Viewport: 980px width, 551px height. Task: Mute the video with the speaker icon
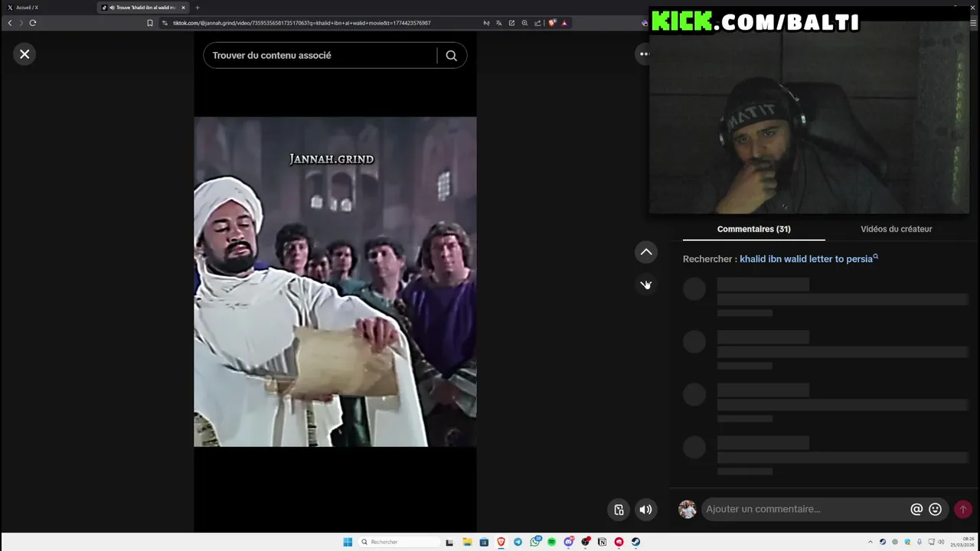pos(646,510)
